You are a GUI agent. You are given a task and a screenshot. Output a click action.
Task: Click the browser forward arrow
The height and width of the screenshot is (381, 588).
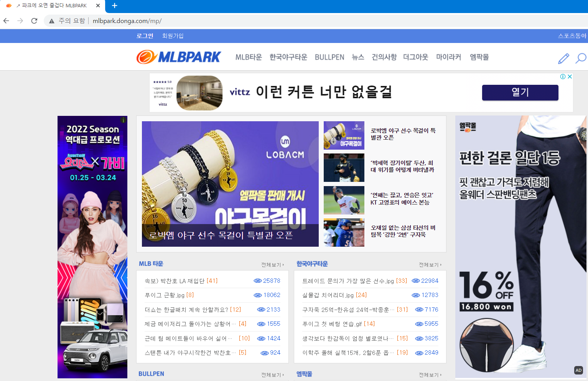click(x=20, y=21)
